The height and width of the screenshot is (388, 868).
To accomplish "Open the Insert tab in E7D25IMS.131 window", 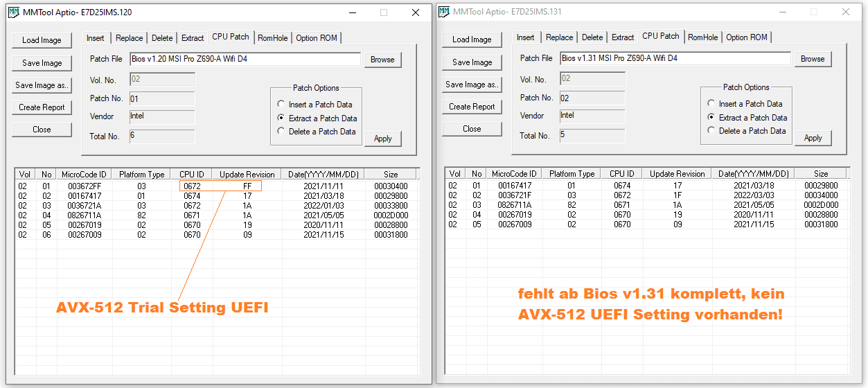I will click(x=526, y=37).
